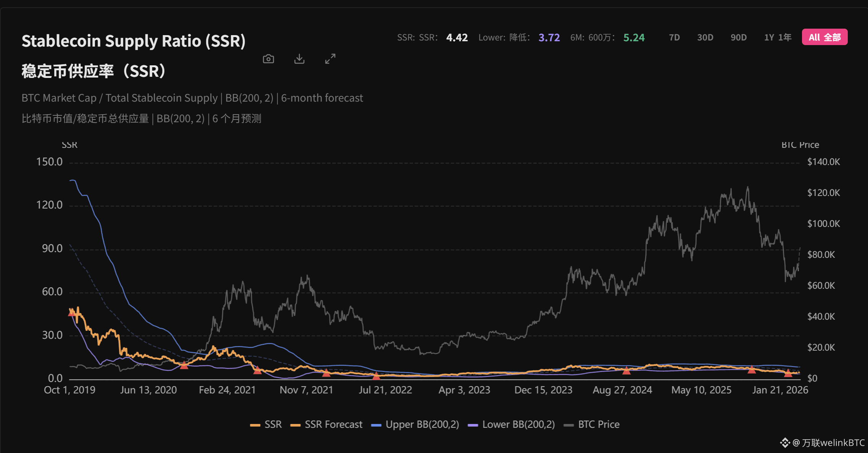The width and height of the screenshot is (868, 453).
Task: Switch time range to 7D
Action: tap(674, 37)
